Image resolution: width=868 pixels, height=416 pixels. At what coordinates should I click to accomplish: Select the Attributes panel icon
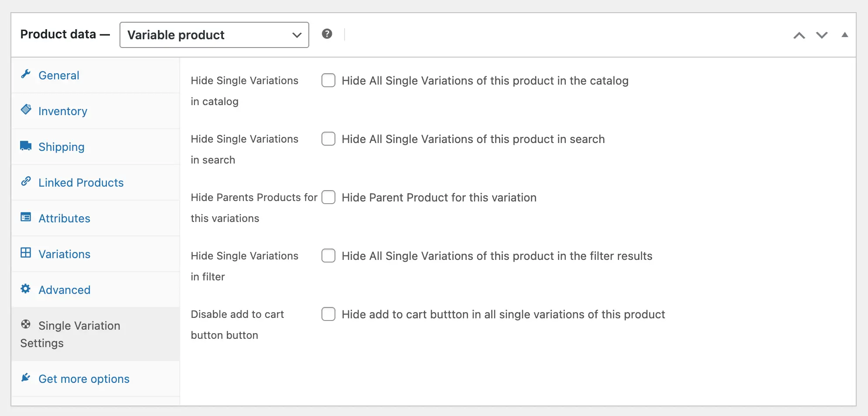tap(25, 217)
